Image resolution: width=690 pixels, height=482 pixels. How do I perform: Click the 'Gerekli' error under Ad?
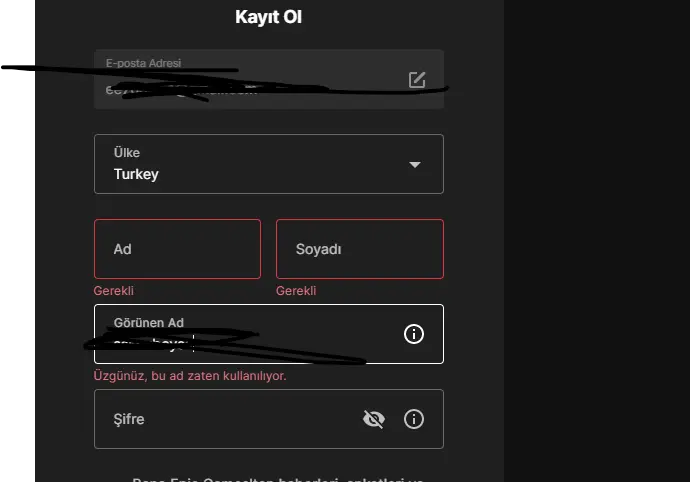pyautogui.click(x=114, y=291)
